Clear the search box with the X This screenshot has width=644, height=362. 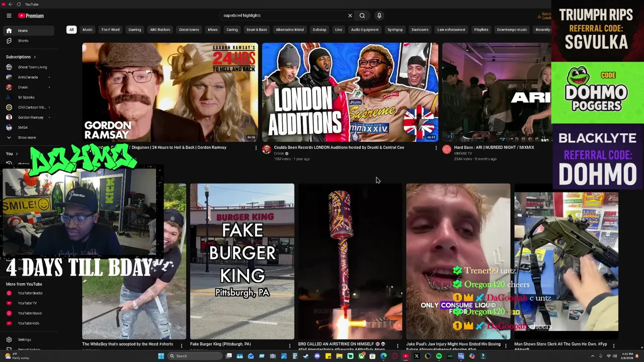pyautogui.click(x=350, y=16)
